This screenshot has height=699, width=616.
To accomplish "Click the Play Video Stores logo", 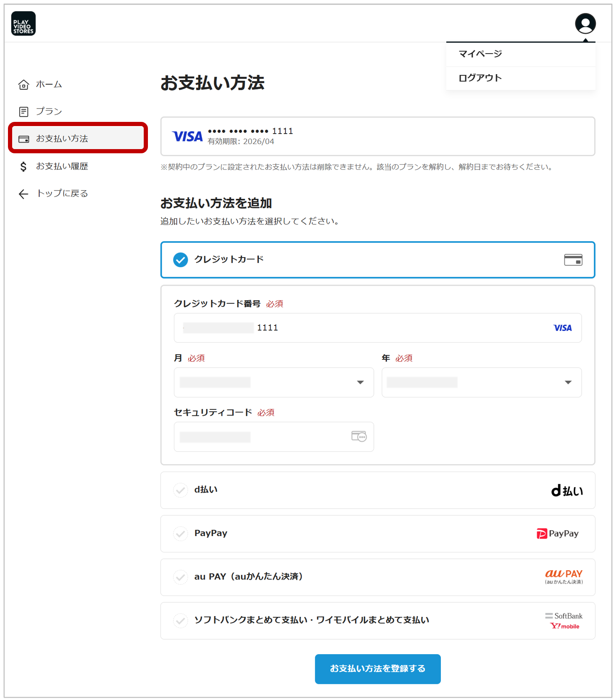I will [x=23, y=23].
